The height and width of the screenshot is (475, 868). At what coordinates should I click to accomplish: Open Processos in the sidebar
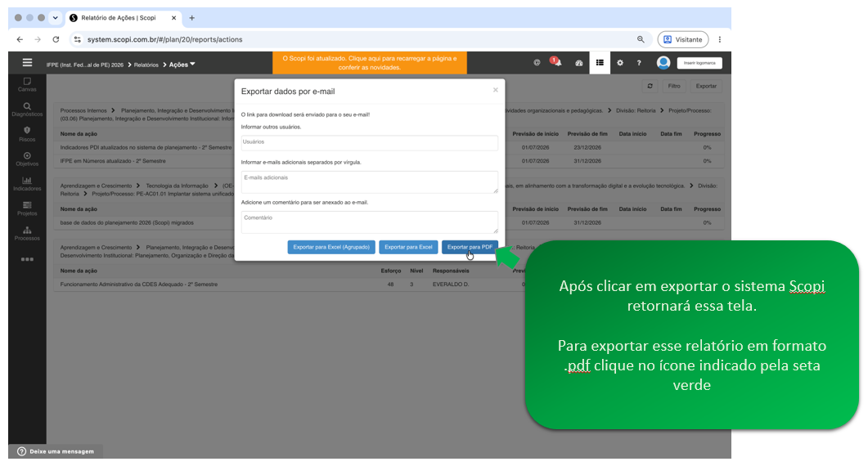27,233
